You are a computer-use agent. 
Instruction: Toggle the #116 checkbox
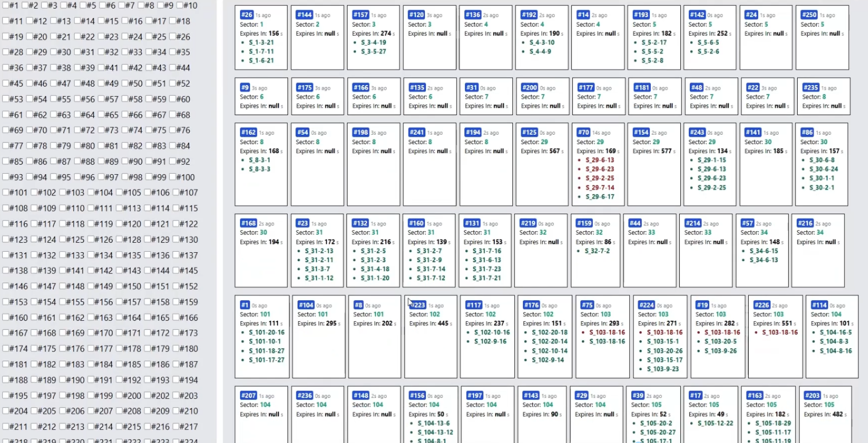(6, 224)
